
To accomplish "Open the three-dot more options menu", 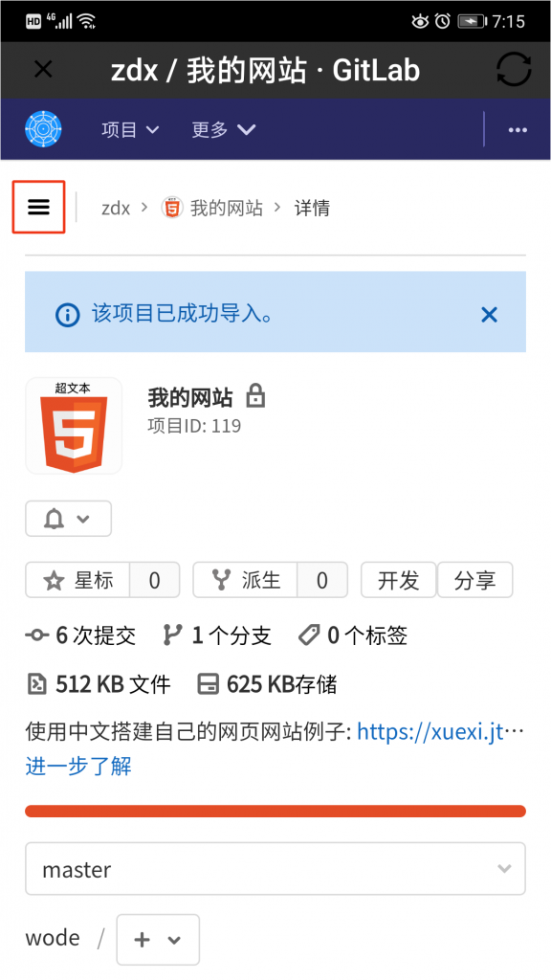I will [518, 130].
